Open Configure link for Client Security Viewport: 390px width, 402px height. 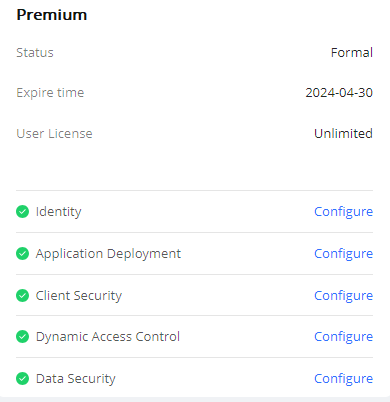pos(343,296)
